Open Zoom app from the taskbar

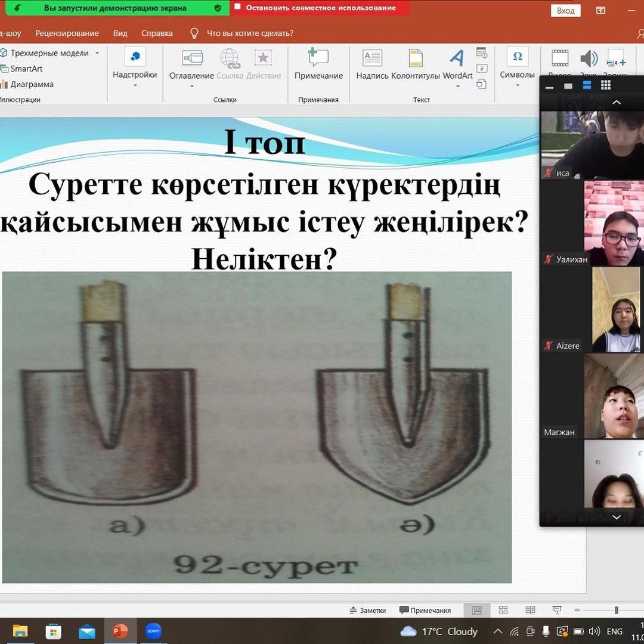[x=153, y=631]
